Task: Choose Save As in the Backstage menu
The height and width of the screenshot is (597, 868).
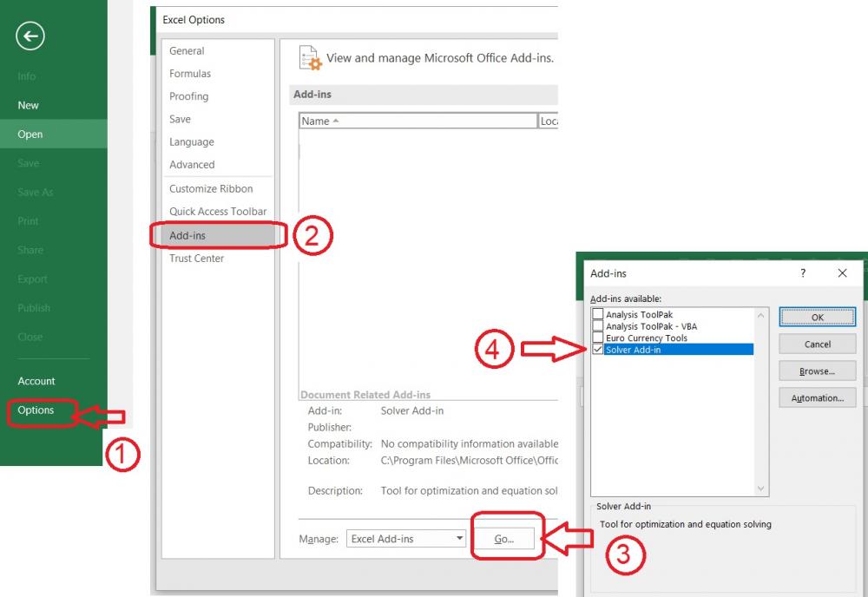Action: pyautogui.click(x=36, y=192)
